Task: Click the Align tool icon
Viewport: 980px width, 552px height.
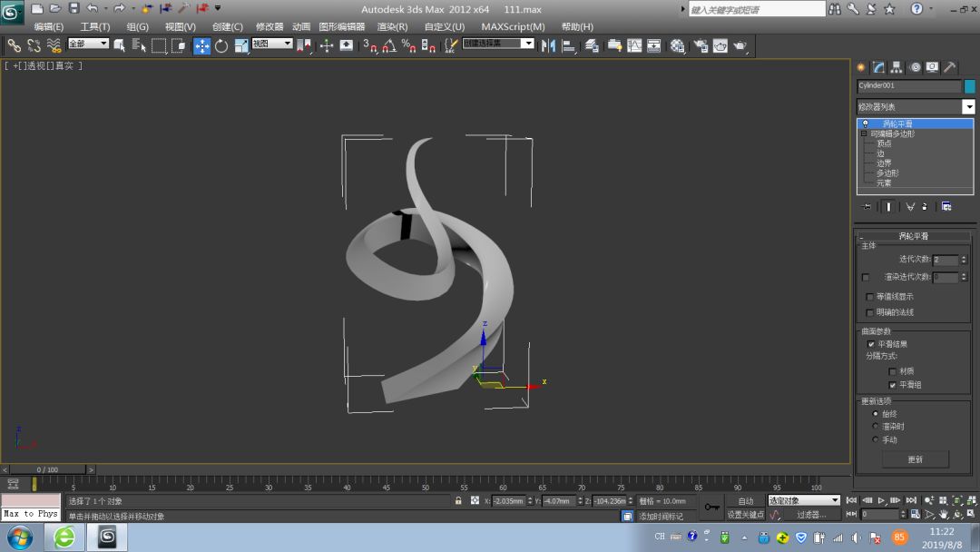Action: [569, 45]
